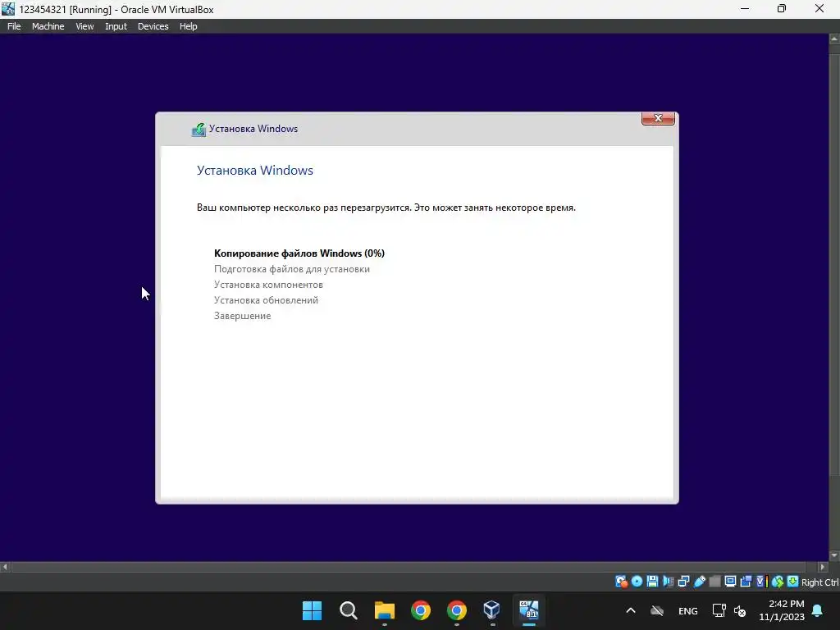Open taskbar Search
Viewport: 840px width, 630px height.
348,610
